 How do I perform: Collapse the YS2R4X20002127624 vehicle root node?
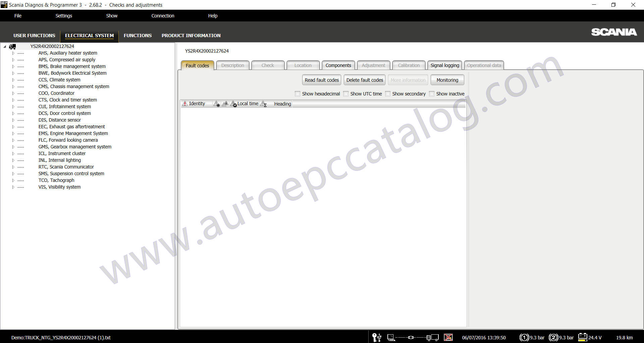coord(5,47)
